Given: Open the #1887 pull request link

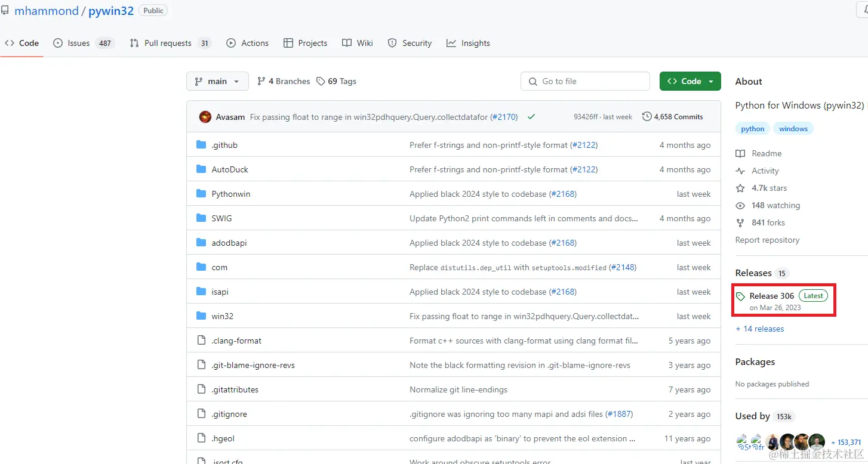Looking at the screenshot, I should click(619, 414).
